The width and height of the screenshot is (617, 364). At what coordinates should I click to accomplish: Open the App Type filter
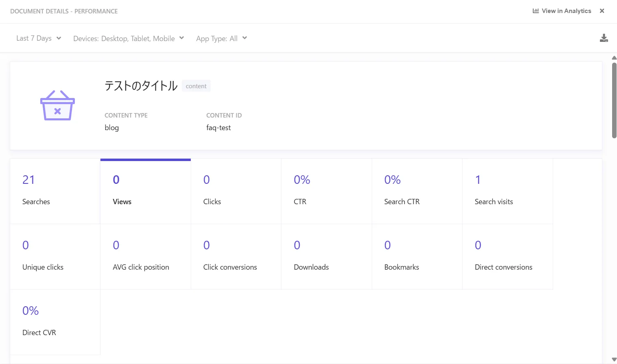point(221,38)
